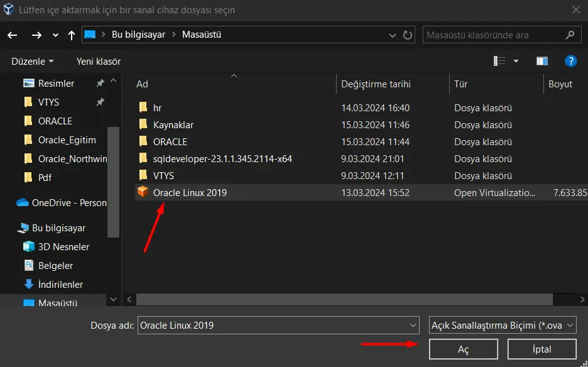This screenshot has height=367, width=588.
Task: Open recent locations dropdown arrow
Action: tap(55, 35)
